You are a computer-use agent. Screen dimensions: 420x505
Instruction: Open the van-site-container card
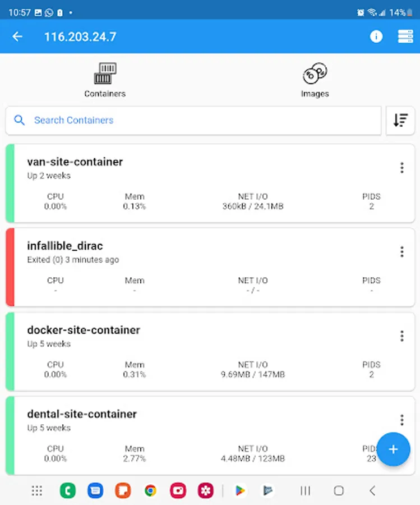[x=210, y=183]
